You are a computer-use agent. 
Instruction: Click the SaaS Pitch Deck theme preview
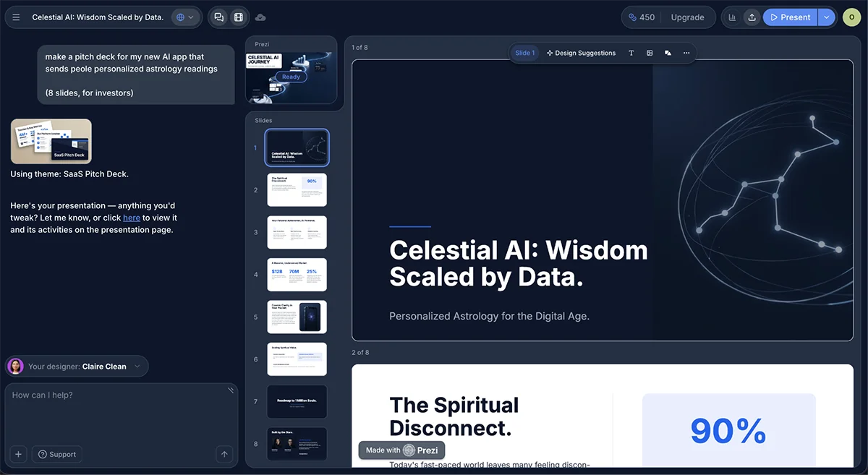pyautogui.click(x=51, y=141)
